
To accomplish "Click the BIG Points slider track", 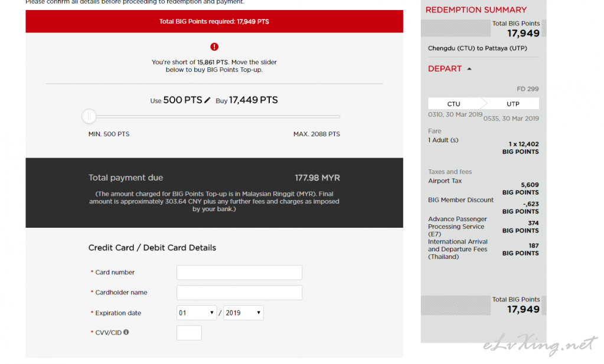I will 214,116.
